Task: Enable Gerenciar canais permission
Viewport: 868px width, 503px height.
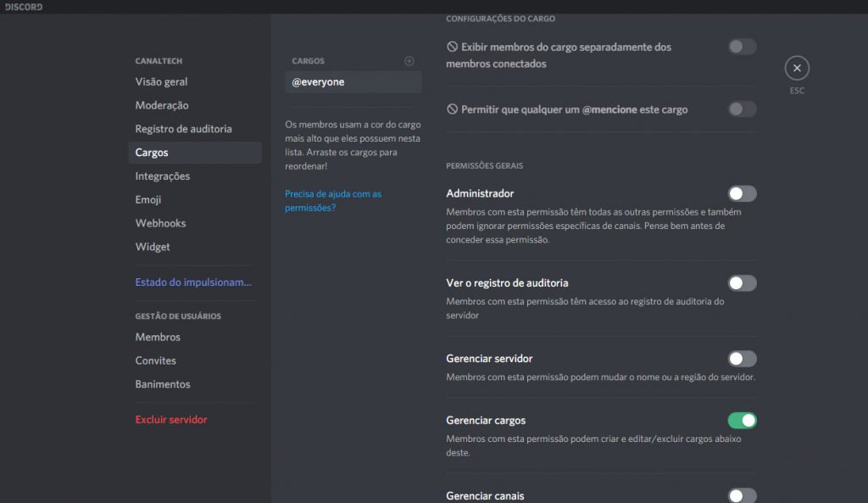Action: tap(742, 496)
